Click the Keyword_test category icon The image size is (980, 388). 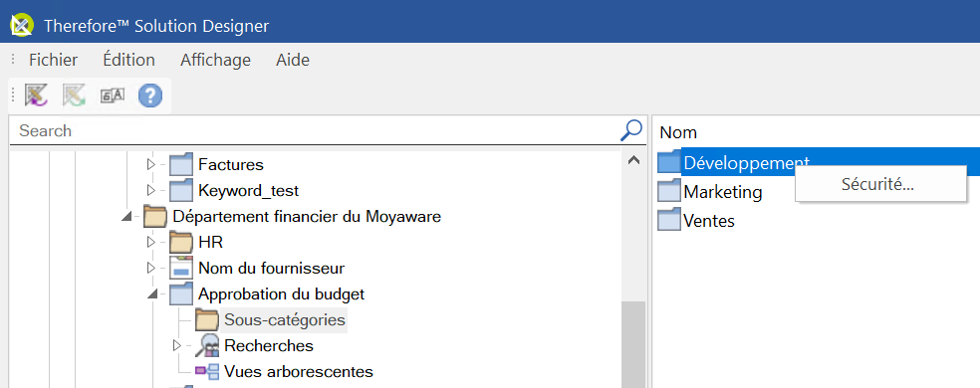tap(181, 190)
